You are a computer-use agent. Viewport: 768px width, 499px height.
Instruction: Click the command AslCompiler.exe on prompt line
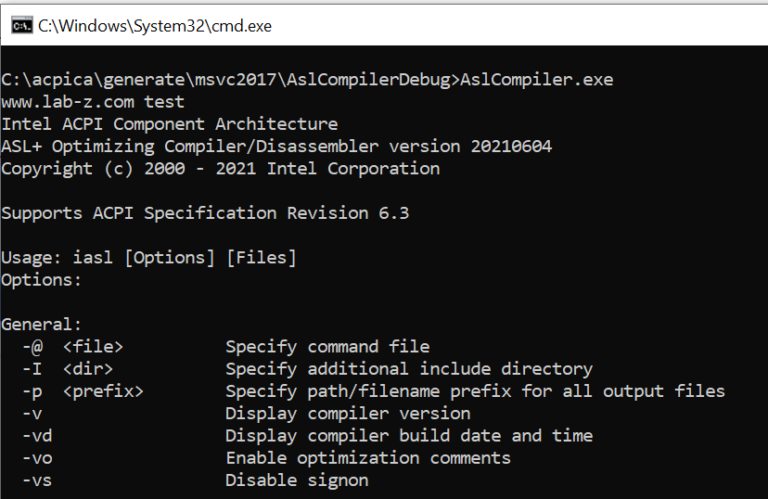(537, 80)
